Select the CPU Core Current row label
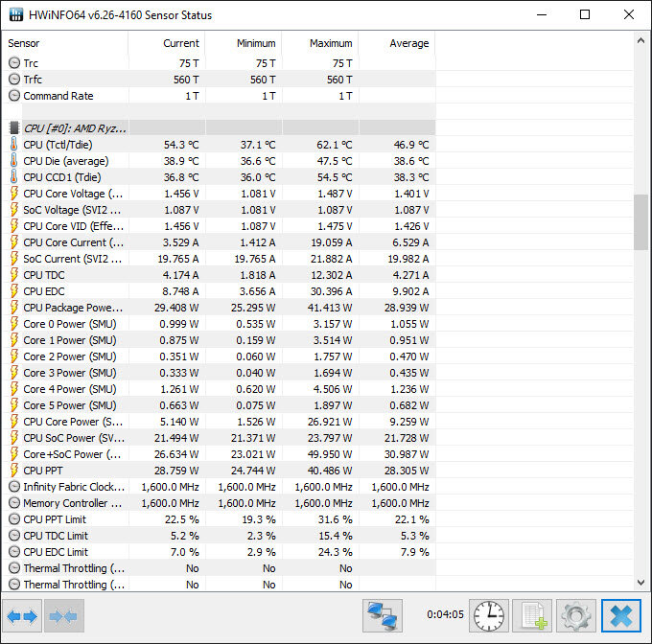This screenshot has width=652, height=644. pyautogui.click(x=73, y=242)
